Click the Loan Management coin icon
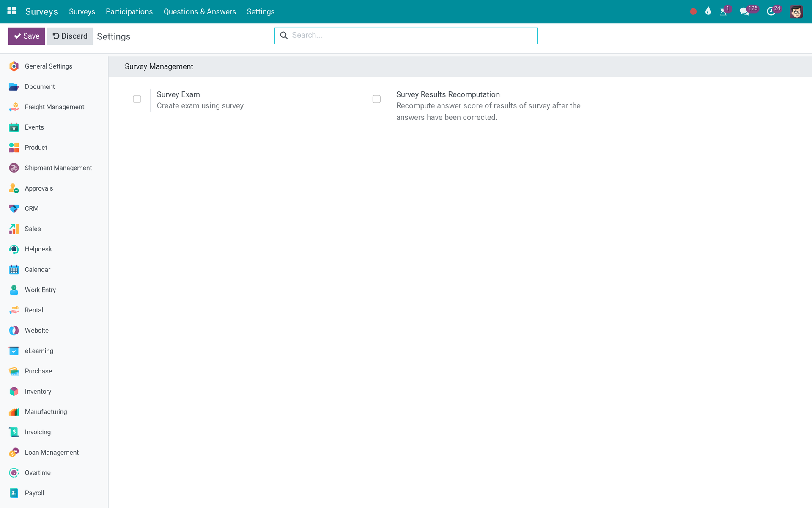This screenshot has height=508, width=812. 14,452
